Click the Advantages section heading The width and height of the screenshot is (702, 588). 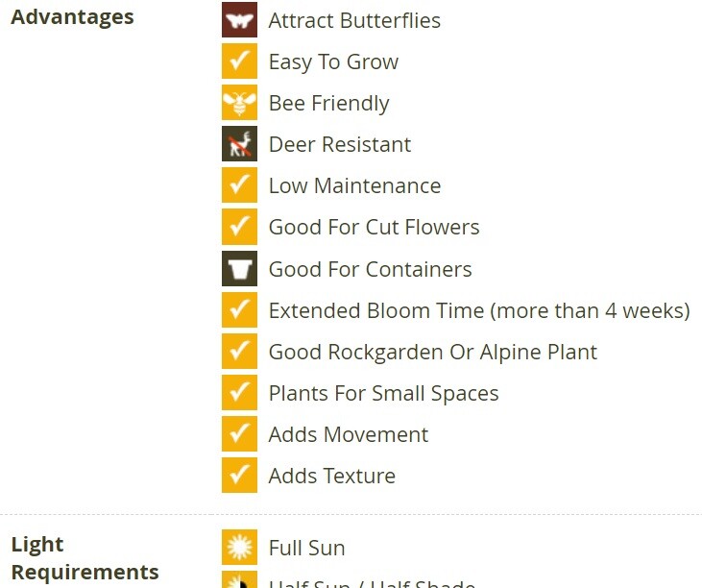pos(72,17)
